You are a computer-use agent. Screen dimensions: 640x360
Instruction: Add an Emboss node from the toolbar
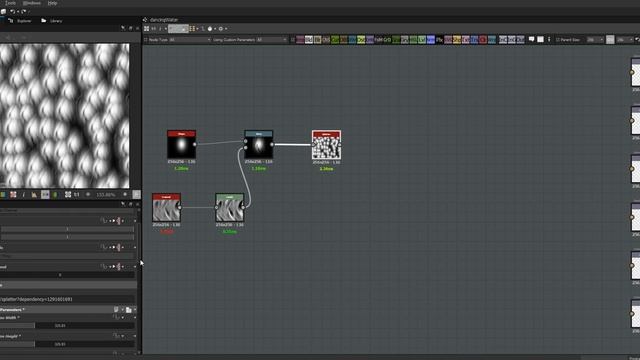coord(370,40)
